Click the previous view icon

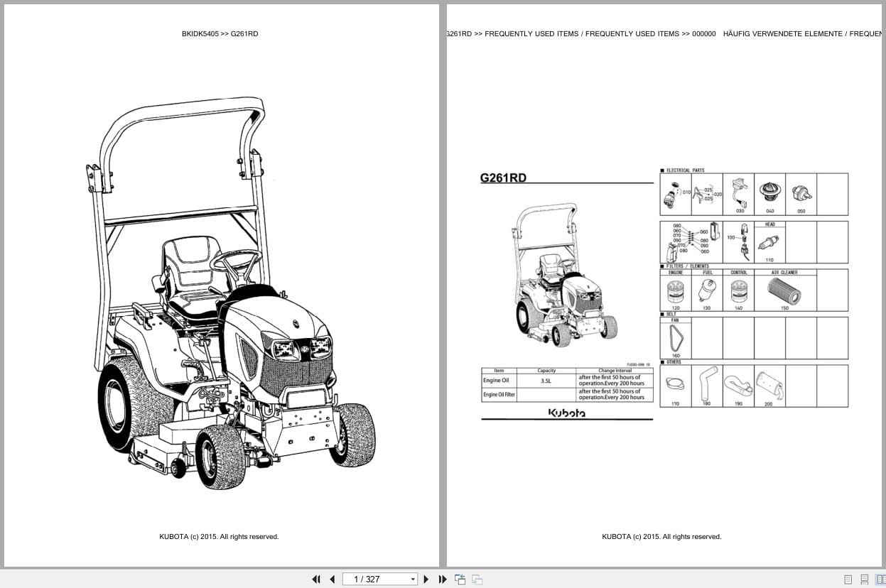tap(460, 579)
